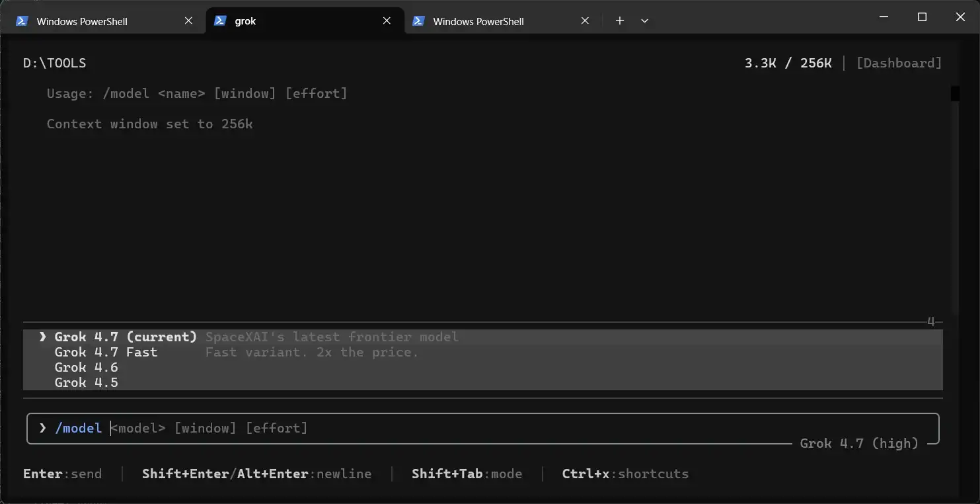This screenshot has width=980, height=504.
Task: Open the new-tab profile dropdown arrow
Action: coord(644,21)
